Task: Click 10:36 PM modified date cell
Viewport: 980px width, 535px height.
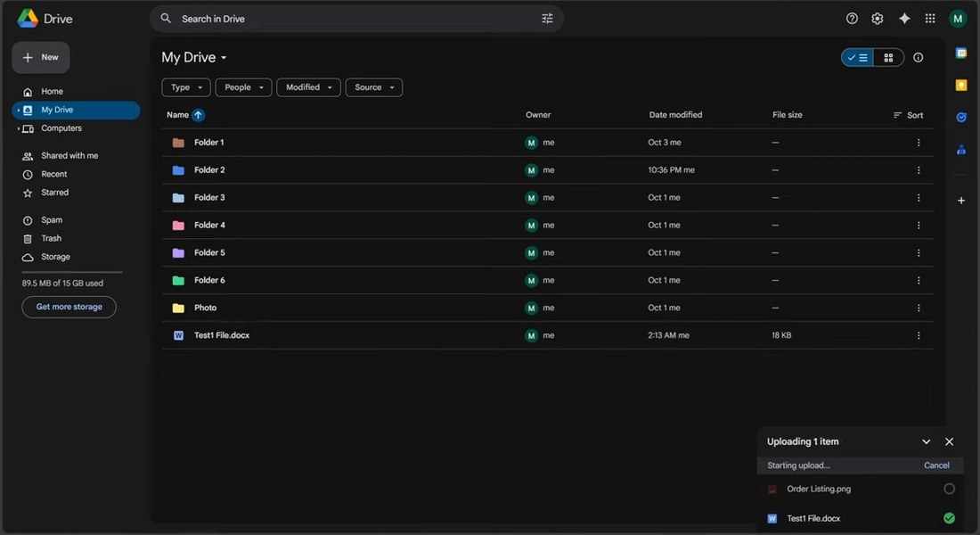Action: (671, 170)
